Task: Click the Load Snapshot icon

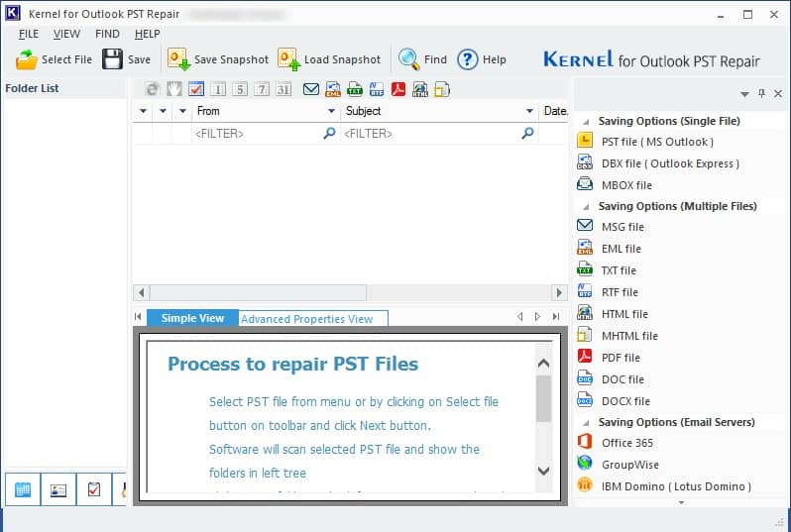Action: (288, 59)
